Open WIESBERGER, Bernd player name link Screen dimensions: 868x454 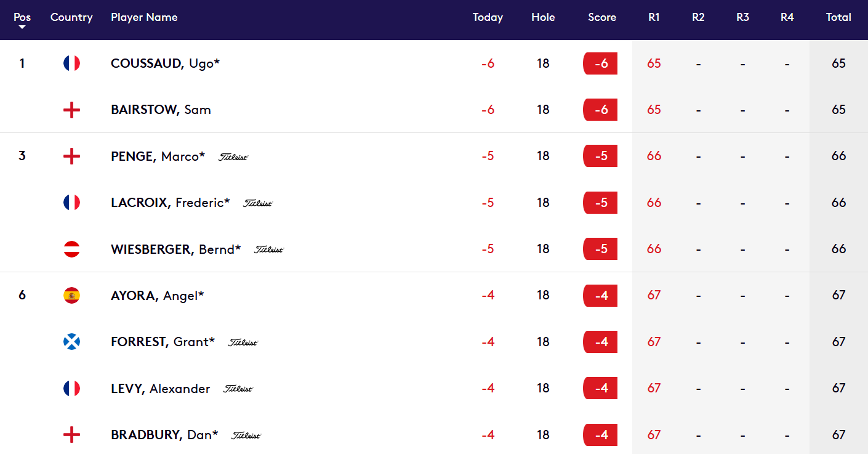[x=175, y=249]
